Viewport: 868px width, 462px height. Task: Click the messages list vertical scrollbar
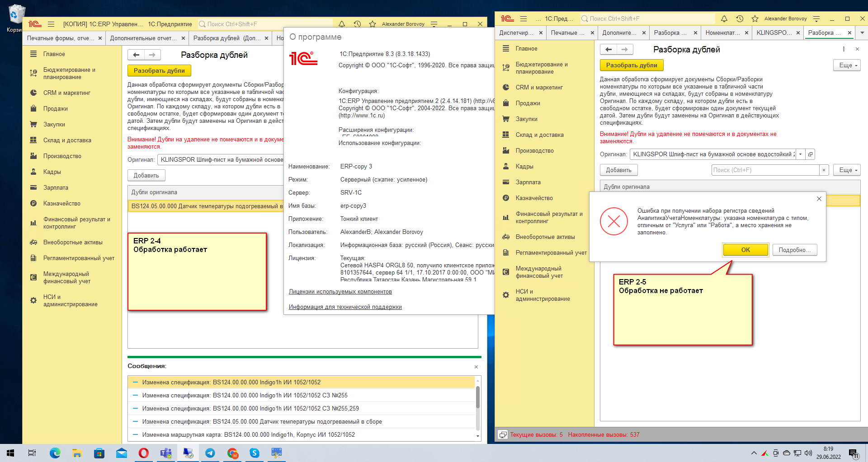click(x=478, y=397)
